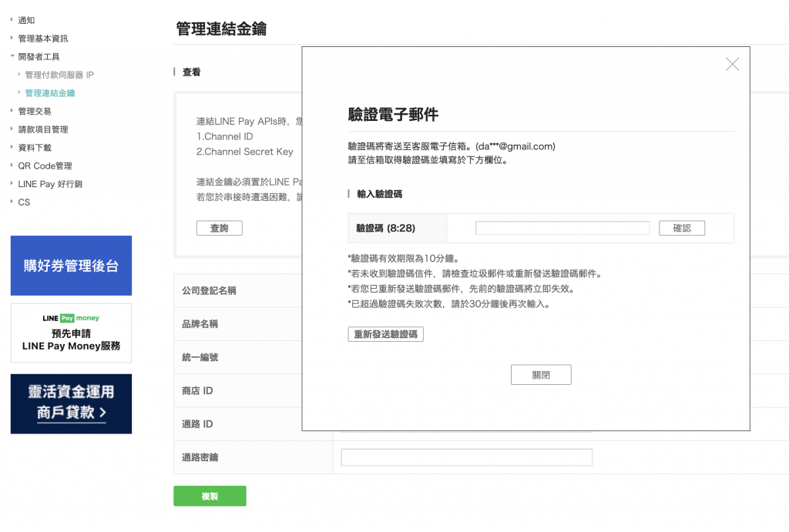The width and height of the screenshot is (789, 532).
Task: Collapse arrow next to 開發者工具
Action: click(x=12, y=55)
